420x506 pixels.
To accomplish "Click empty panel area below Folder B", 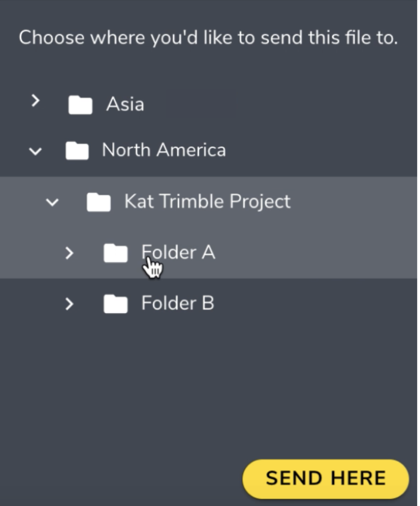I will point(206,388).
